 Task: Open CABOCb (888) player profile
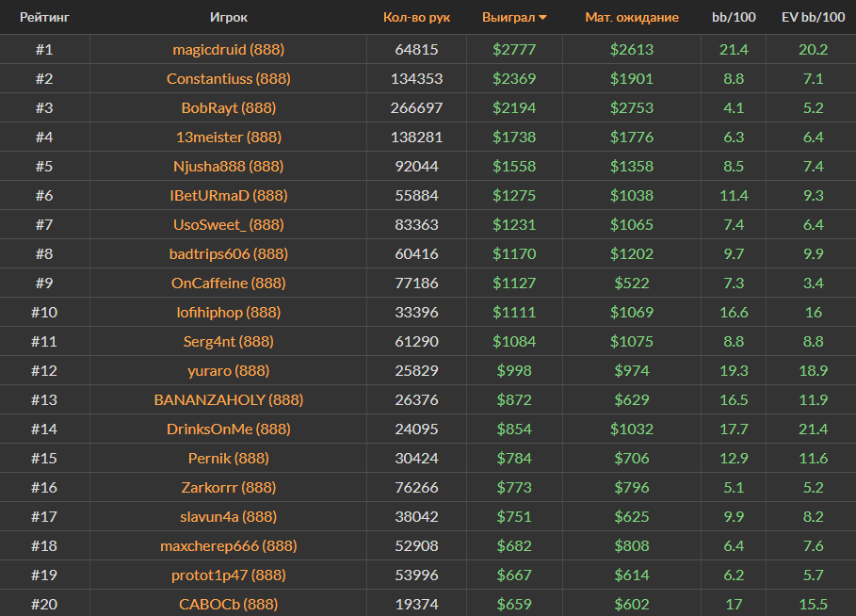tap(229, 604)
